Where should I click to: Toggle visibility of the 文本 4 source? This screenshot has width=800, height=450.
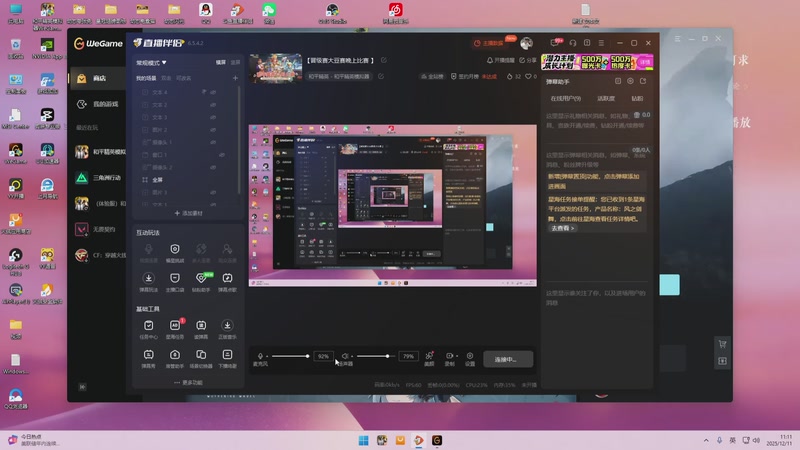213,92
